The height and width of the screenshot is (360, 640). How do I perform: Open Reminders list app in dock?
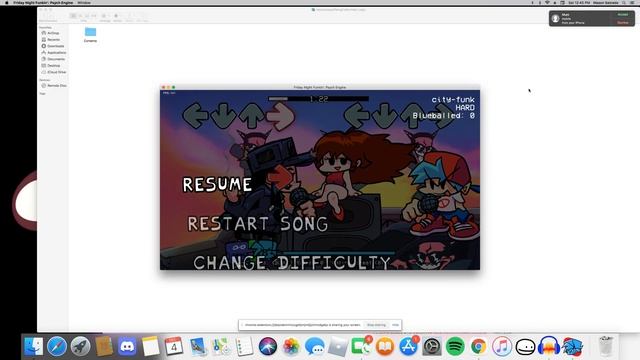click(244, 347)
